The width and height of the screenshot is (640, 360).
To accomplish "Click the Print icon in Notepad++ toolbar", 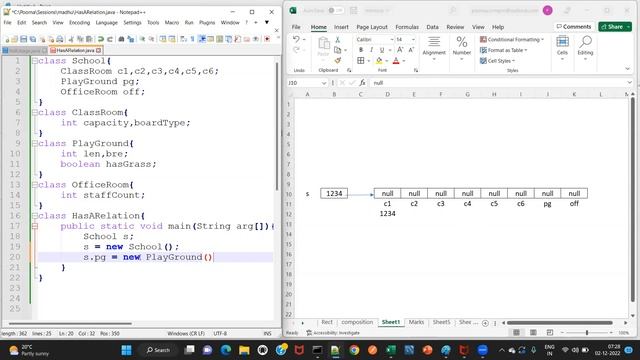I will coord(60,39).
